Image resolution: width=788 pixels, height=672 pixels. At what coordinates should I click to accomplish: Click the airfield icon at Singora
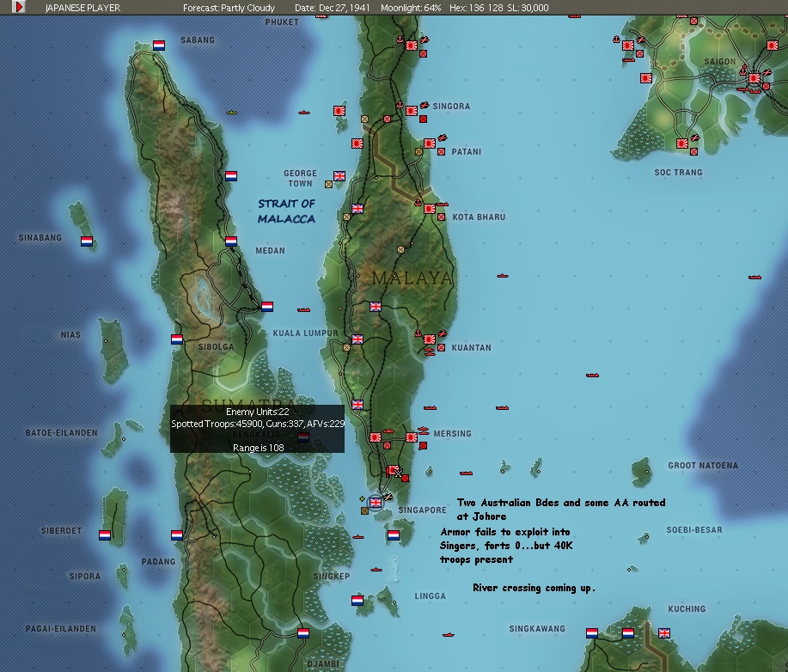pyautogui.click(x=425, y=105)
